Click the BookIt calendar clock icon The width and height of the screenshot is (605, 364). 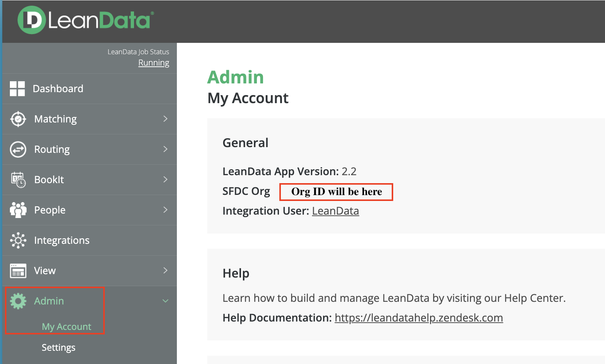18,180
